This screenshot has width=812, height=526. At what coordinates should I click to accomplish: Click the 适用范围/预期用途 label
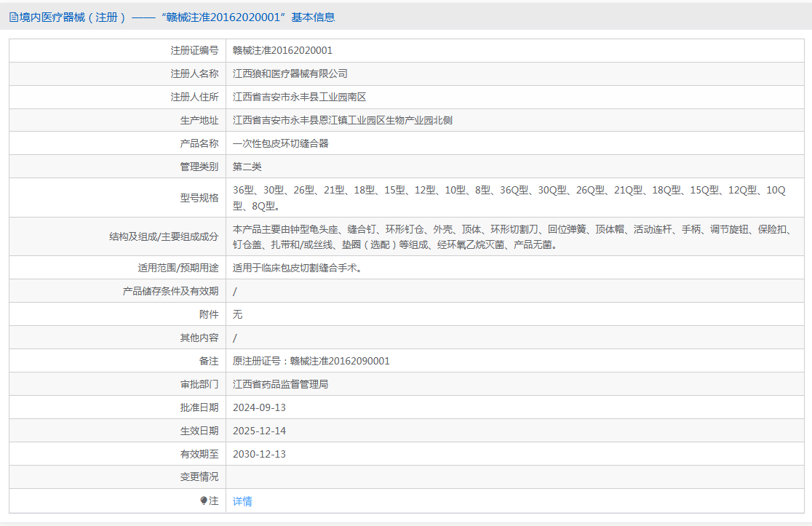pyautogui.click(x=178, y=268)
